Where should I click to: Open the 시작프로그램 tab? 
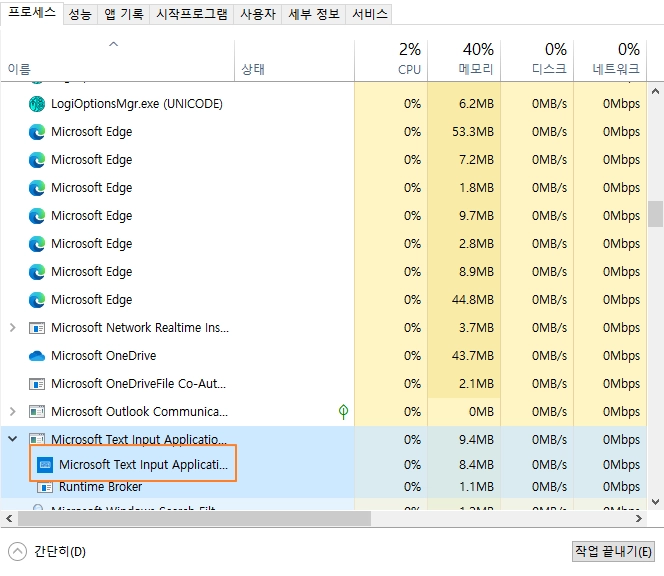coord(191,14)
